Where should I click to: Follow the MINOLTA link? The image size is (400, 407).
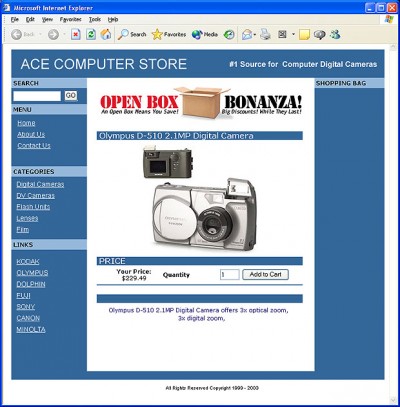tap(31, 329)
